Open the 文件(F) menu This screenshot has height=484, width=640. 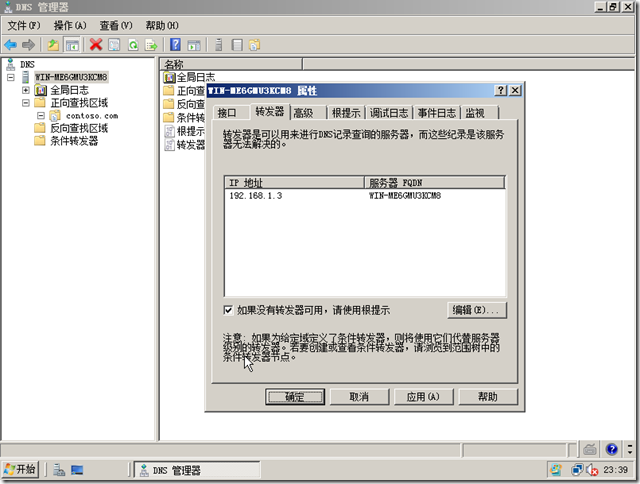click(24, 26)
